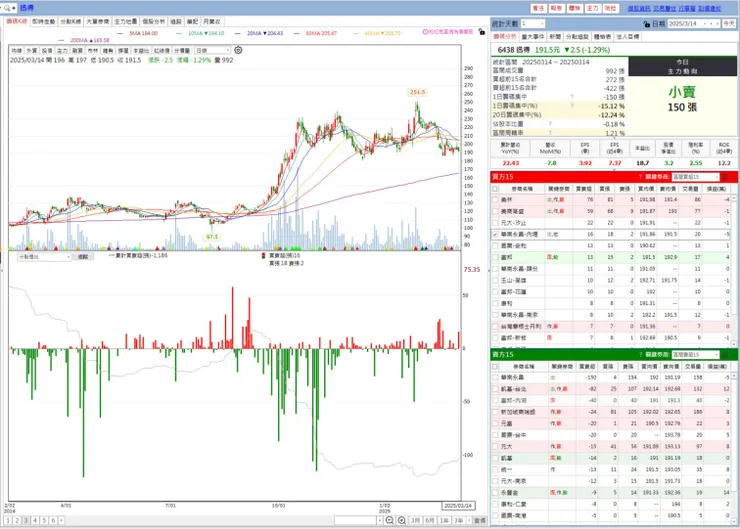The width and height of the screenshot is (740, 529).
Task: Uncheck the 華南永昌-內湖 buyer row checkbox
Action: [x=495, y=234]
